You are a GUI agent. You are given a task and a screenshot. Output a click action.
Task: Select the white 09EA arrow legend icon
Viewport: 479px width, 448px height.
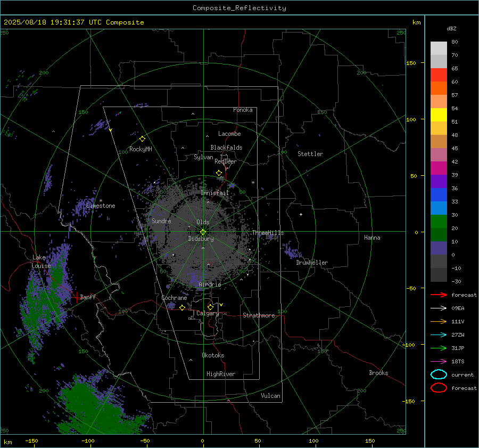coord(439,308)
